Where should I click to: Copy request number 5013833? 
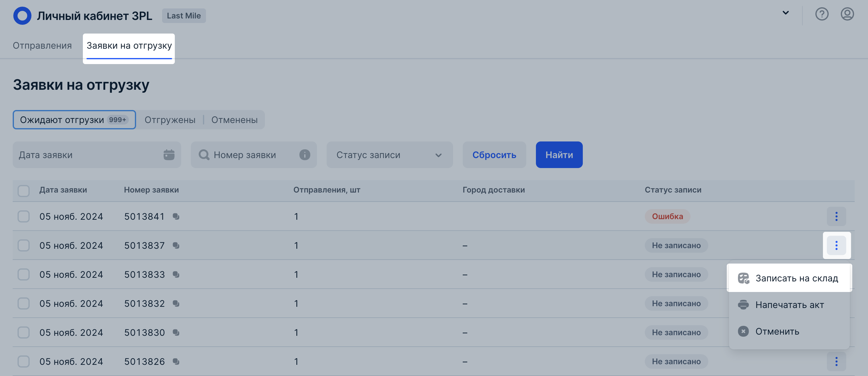[176, 274]
